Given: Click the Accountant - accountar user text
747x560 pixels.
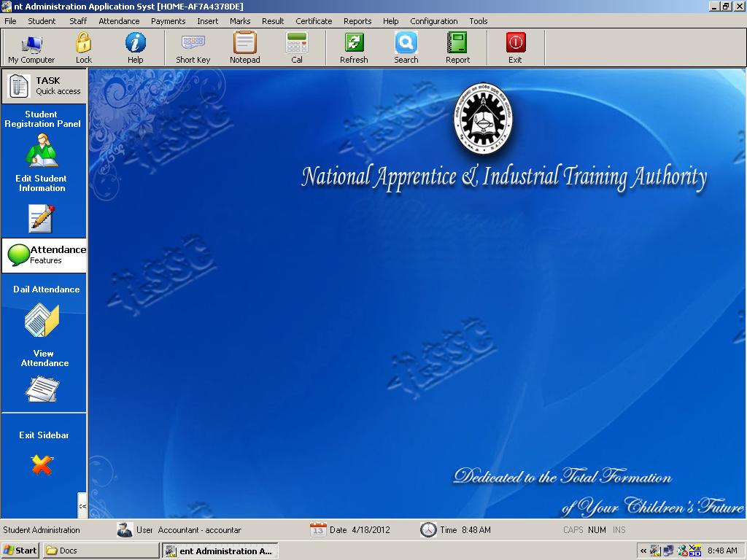Looking at the screenshot, I should (200, 529).
